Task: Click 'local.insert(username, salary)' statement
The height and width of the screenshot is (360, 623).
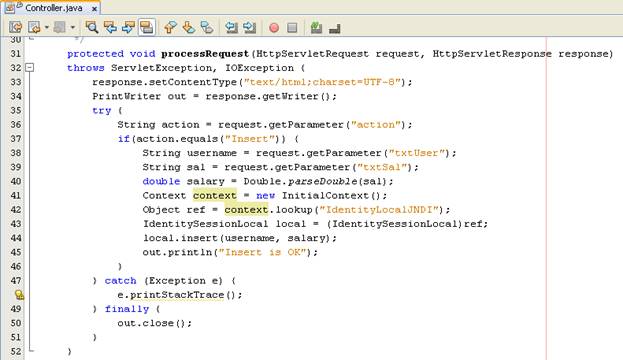Action: [x=240, y=238]
